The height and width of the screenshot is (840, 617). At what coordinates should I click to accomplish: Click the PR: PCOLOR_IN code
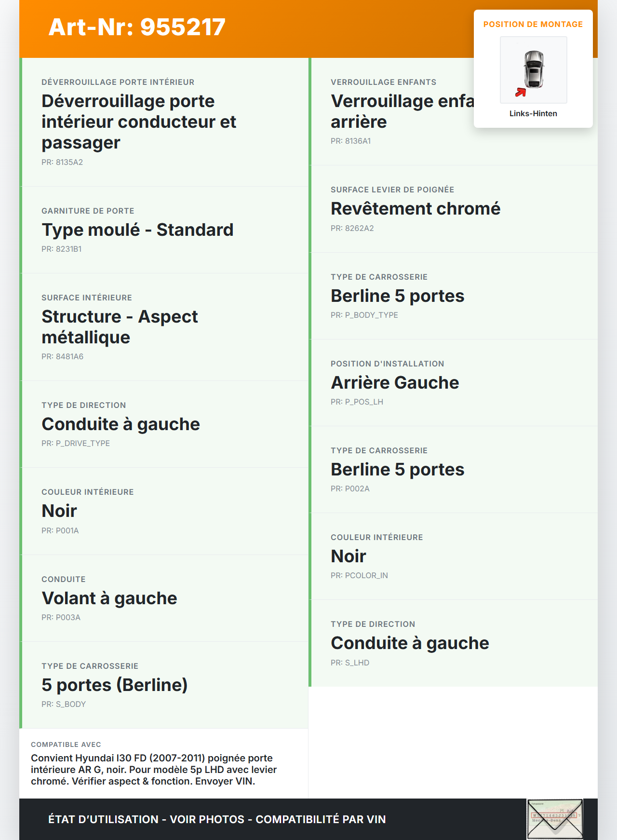coord(359,575)
